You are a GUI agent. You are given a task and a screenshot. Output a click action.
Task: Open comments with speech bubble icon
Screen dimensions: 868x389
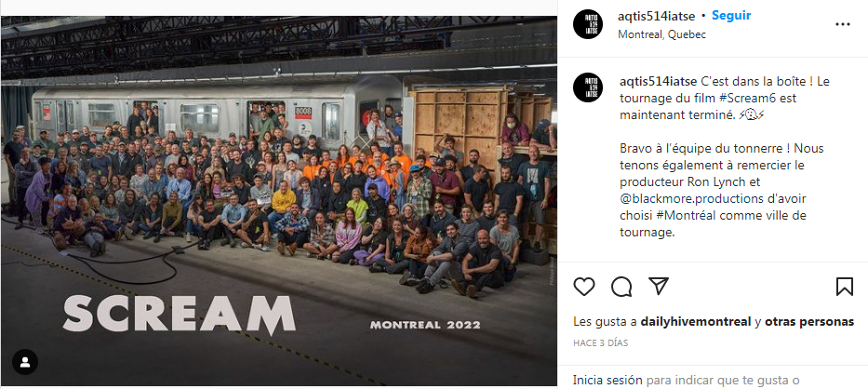(621, 286)
